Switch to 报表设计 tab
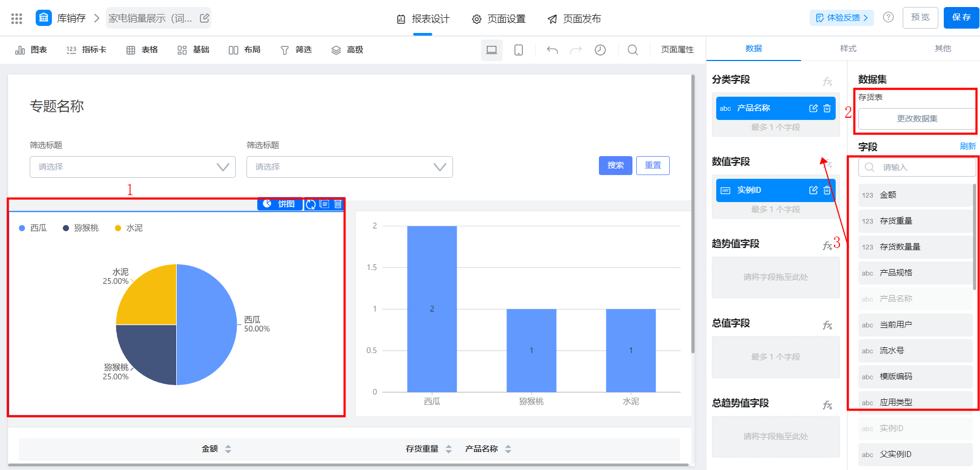This screenshot has height=470, width=980. point(423,19)
